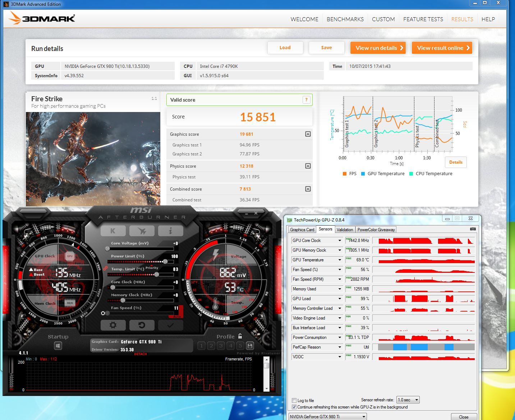Open the GPU Core Clock sensor dropdown
Image resolution: width=515 pixels, height=420 pixels.
[339, 241]
